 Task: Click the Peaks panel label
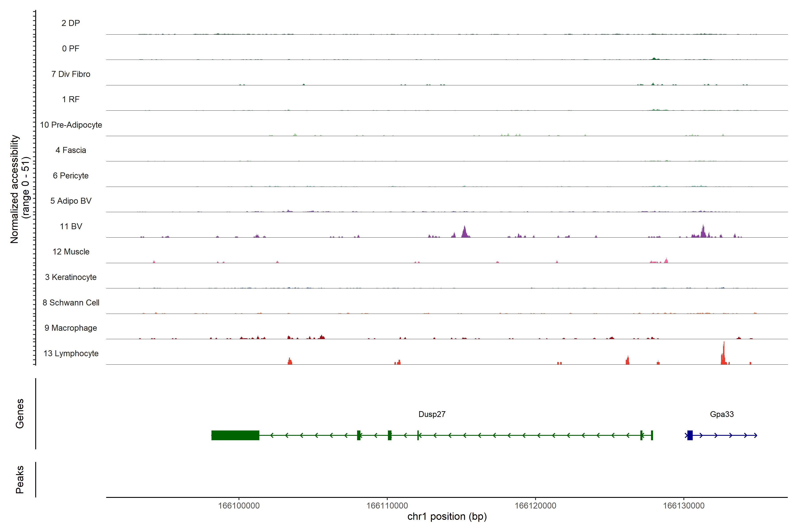[20, 479]
